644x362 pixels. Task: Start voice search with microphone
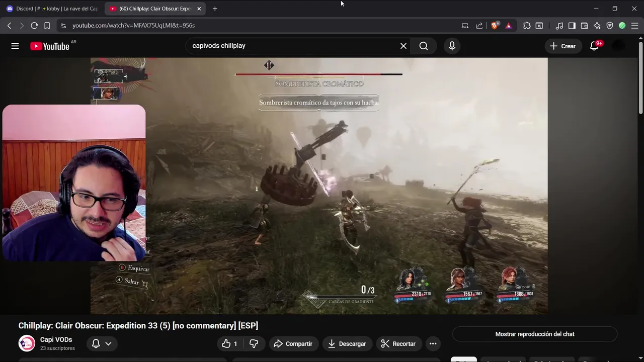click(x=452, y=46)
